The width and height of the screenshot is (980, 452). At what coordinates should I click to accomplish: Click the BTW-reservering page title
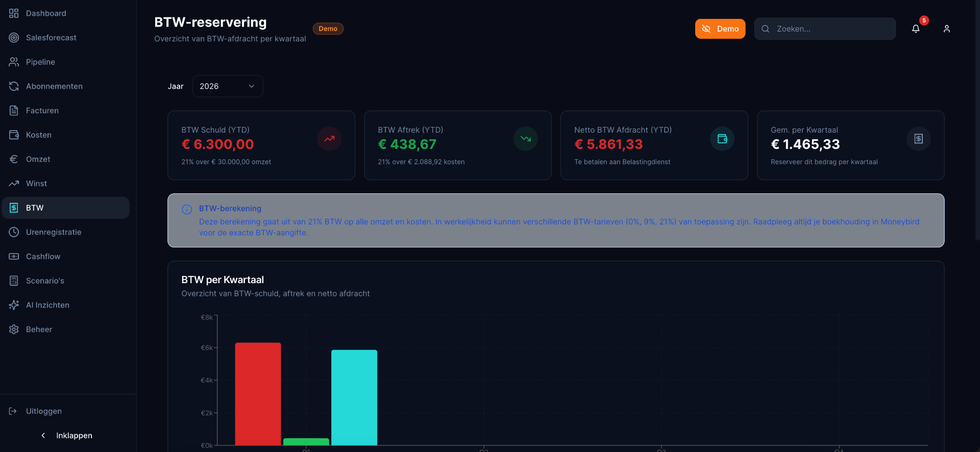tap(210, 22)
